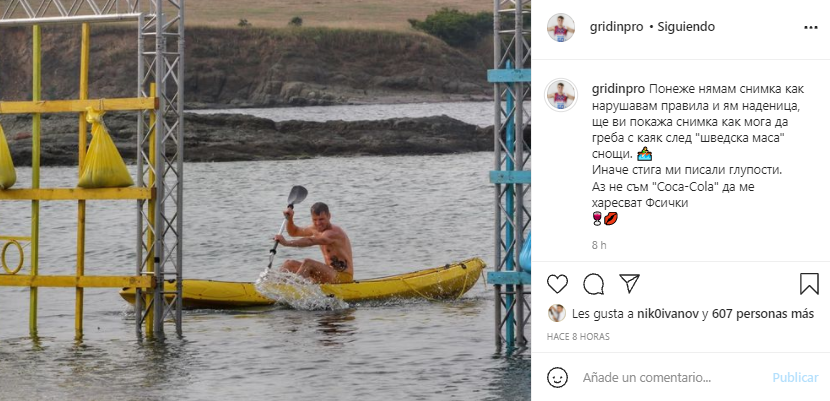Open gridinpro username in caption

click(618, 89)
